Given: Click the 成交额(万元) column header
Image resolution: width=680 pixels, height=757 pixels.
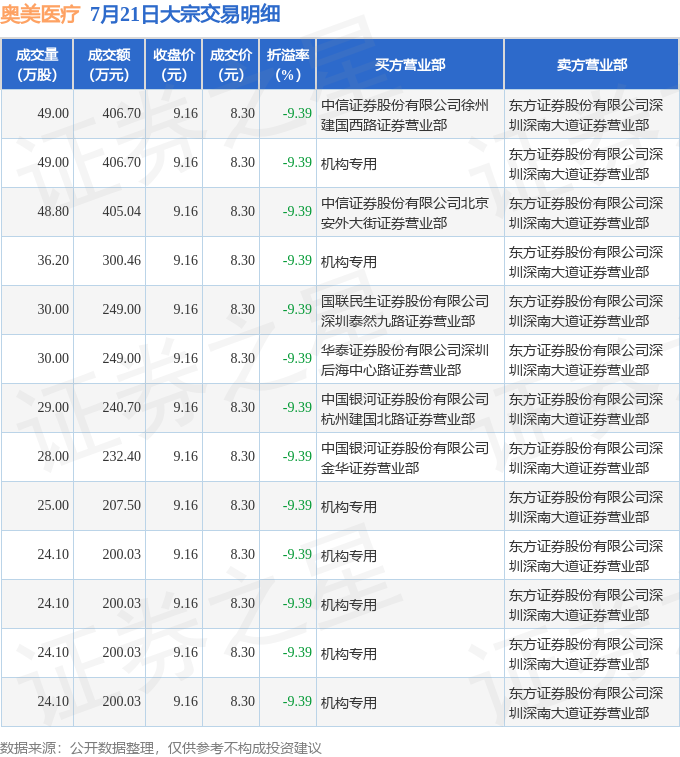Looking at the screenshot, I should (109, 65).
